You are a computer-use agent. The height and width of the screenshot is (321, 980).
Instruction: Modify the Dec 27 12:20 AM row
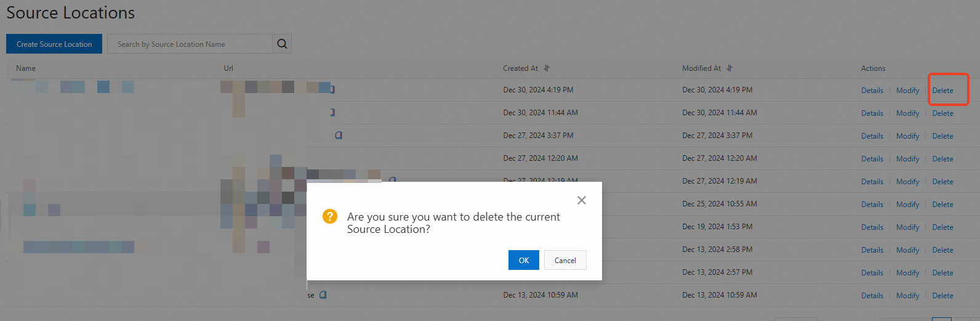point(908,159)
